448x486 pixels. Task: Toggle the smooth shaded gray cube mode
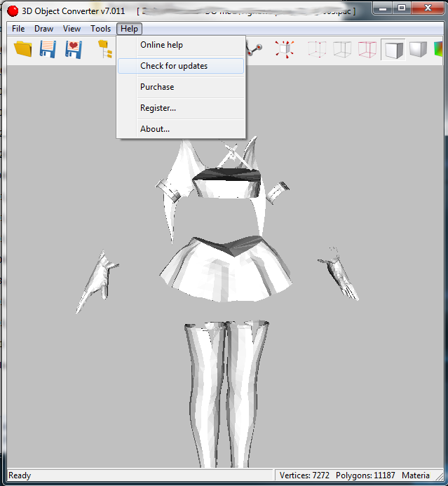click(x=418, y=49)
